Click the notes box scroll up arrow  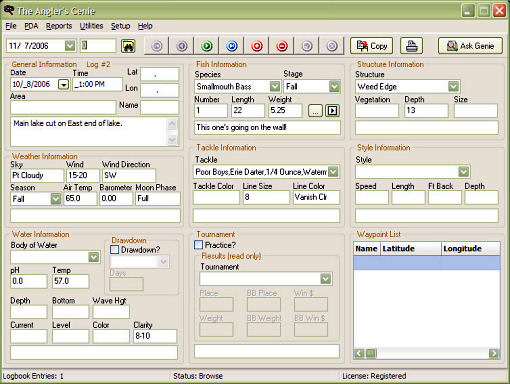pos(172,124)
